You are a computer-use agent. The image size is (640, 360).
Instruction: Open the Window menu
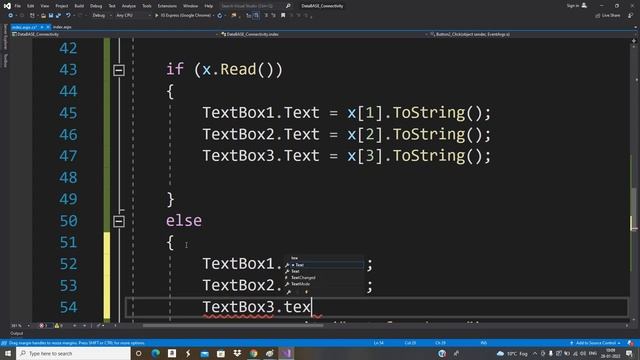click(x=190, y=6)
